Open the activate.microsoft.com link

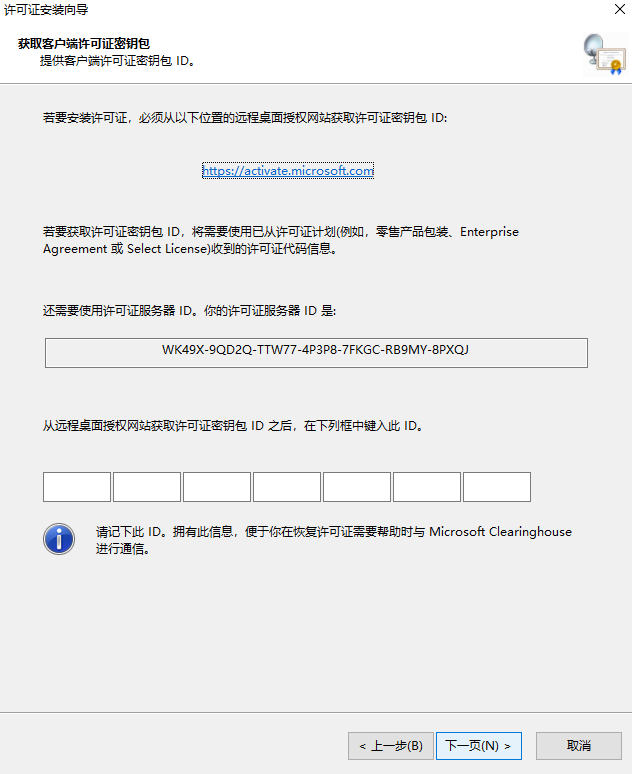coord(288,171)
